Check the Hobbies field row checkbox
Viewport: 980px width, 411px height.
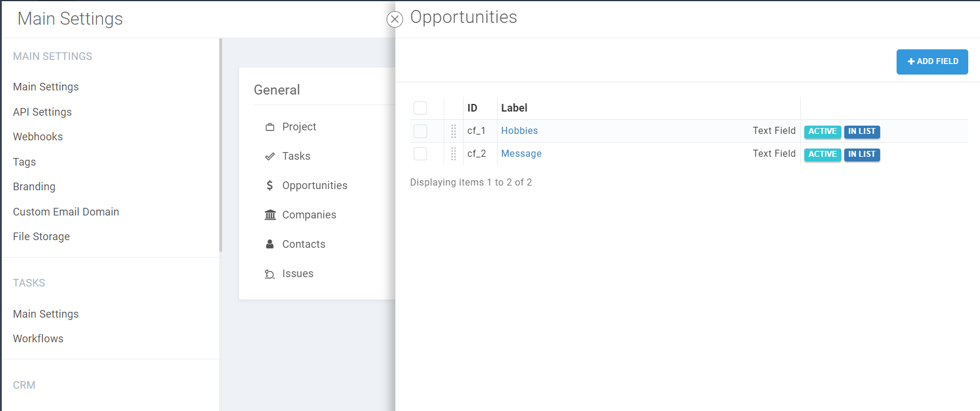click(x=420, y=131)
